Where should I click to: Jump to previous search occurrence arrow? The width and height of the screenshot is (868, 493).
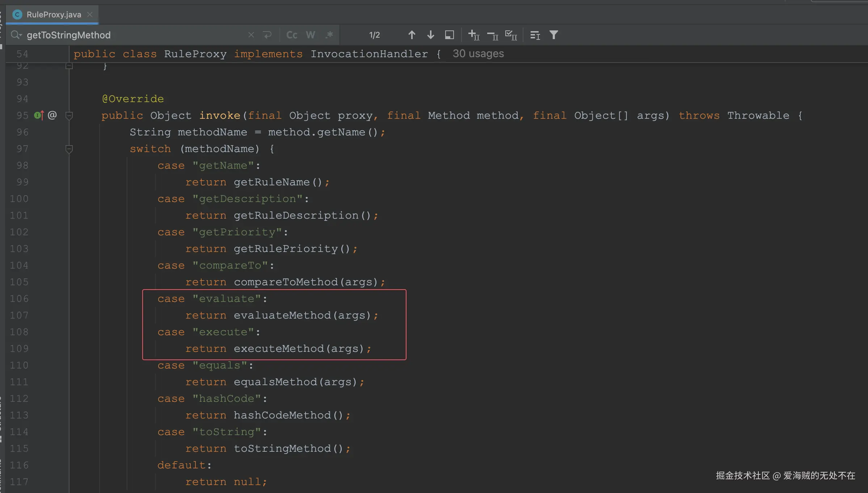[x=412, y=35]
